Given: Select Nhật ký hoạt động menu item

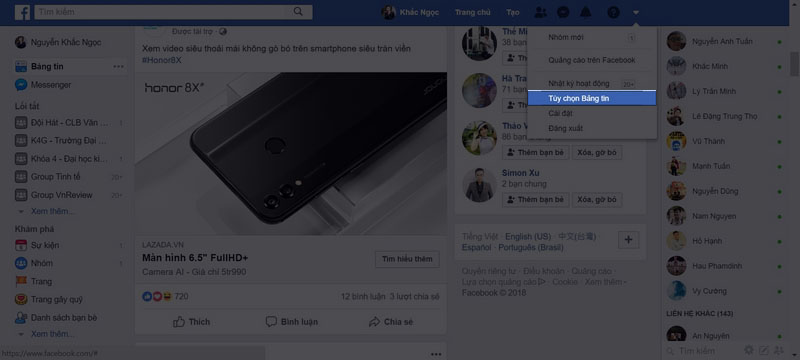Looking at the screenshot, I should point(591,84).
